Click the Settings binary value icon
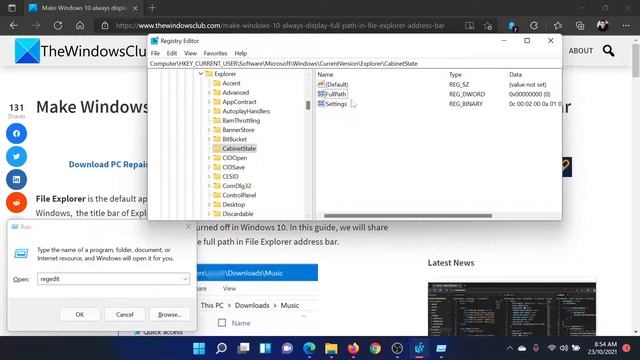The height and width of the screenshot is (360, 640). click(x=321, y=104)
